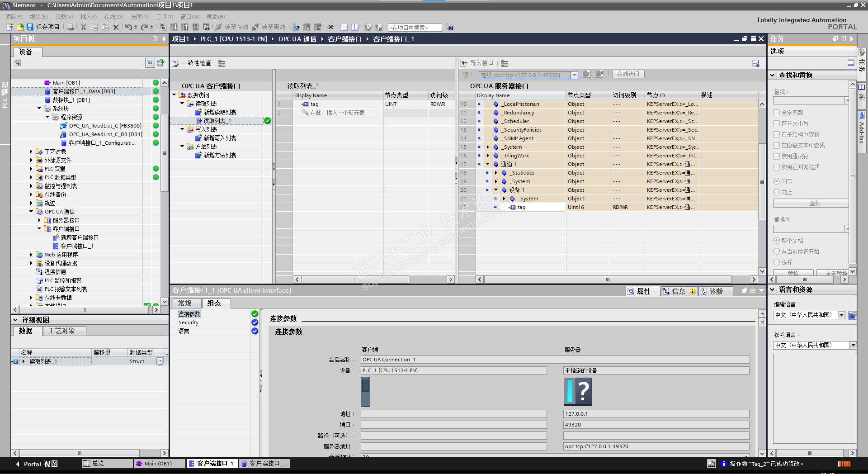Undo the last action

(128, 27)
